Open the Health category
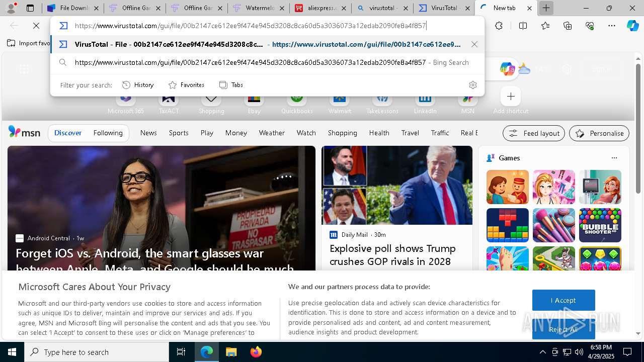This screenshot has width=644, height=362. pos(379,133)
